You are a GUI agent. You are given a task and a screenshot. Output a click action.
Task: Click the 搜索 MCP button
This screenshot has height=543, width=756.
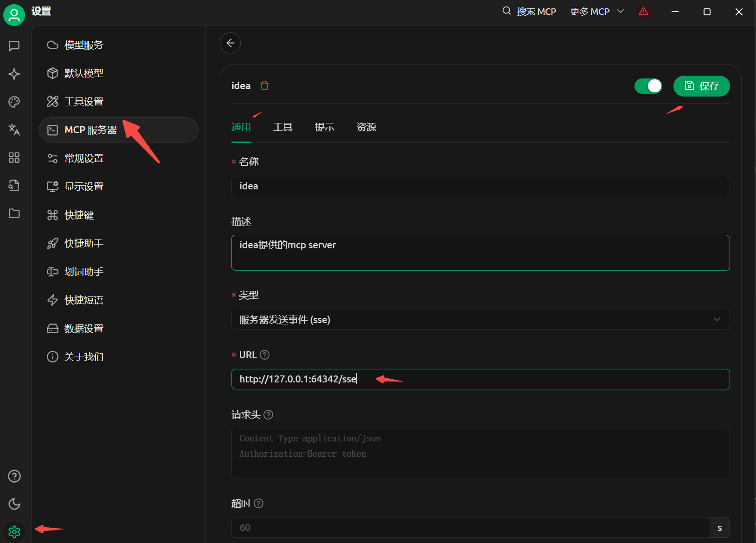[529, 12]
